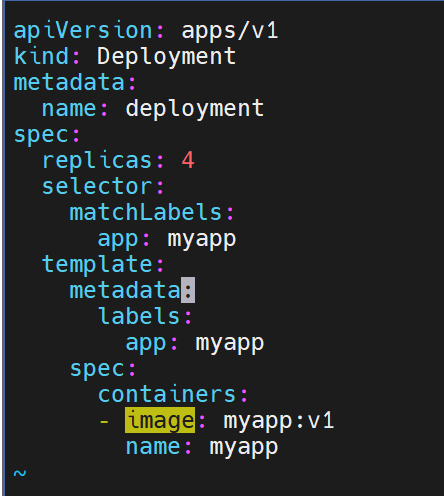Screen dimensions: 444x496
Task: Click 'name' key under top-level metadata
Action: [69, 109]
